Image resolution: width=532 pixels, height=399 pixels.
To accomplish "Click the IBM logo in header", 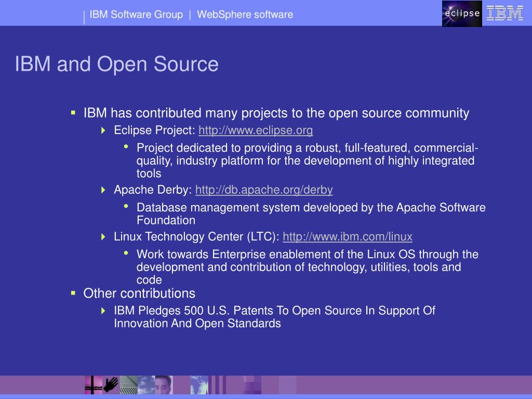I will (505, 13).
